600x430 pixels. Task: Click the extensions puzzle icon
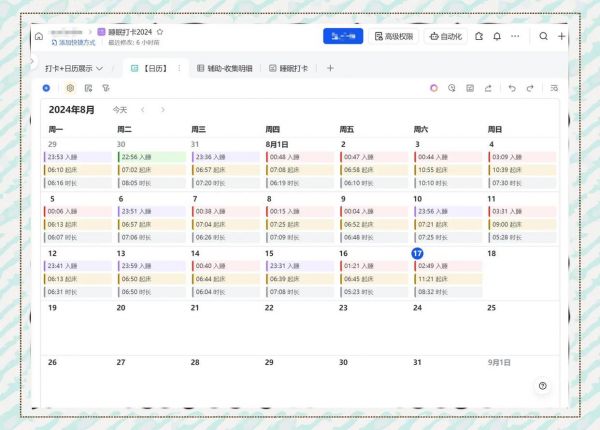click(x=479, y=36)
